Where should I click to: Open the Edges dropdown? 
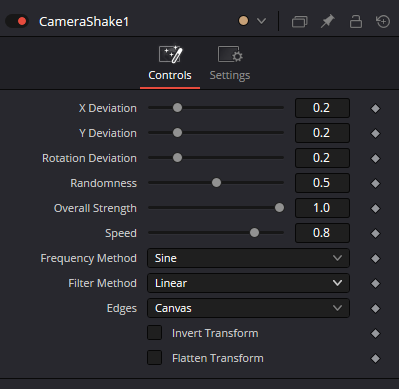pos(248,308)
